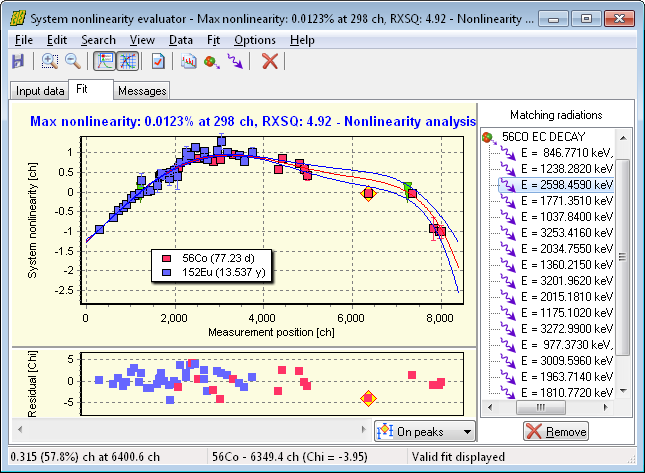
Task: Click the 'Measurement position [ch]' axis label
Action: pyautogui.click(x=271, y=332)
